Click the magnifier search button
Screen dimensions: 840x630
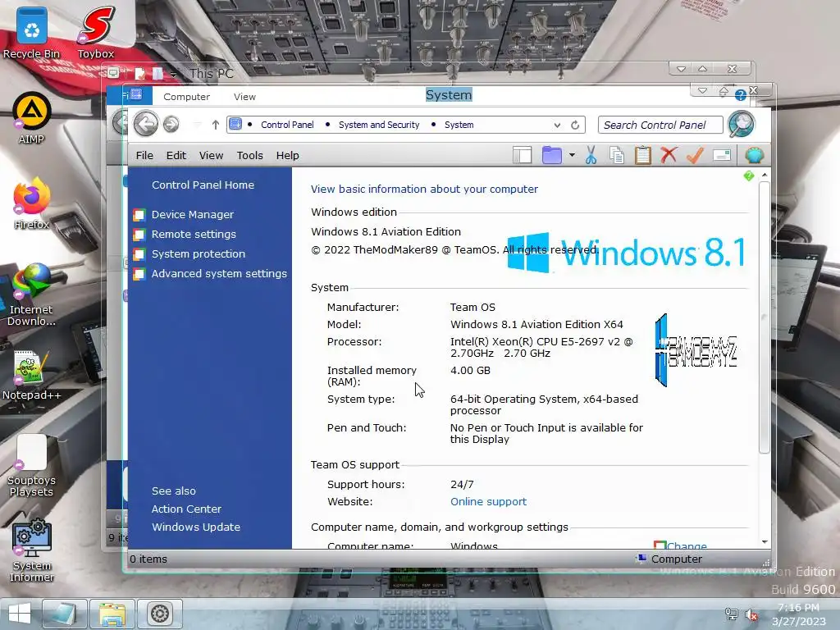742,125
